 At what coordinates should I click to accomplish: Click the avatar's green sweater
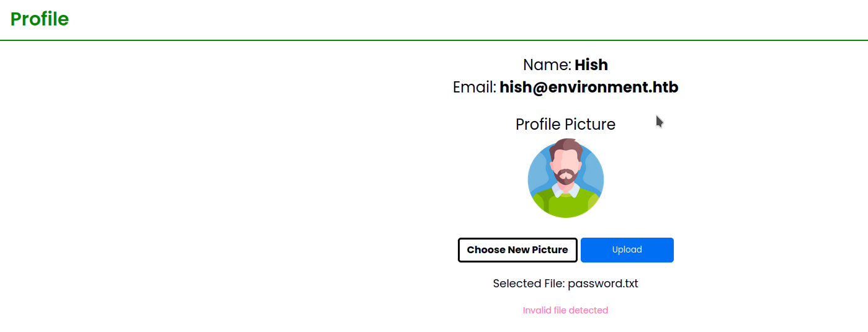[565, 206]
